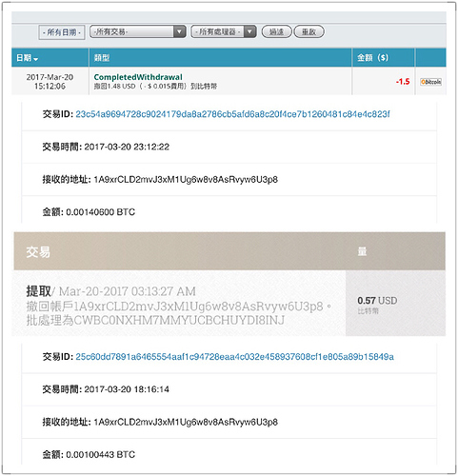Open the 所有日期 date filter field
Screen dimensions: 458x476
tap(62, 32)
